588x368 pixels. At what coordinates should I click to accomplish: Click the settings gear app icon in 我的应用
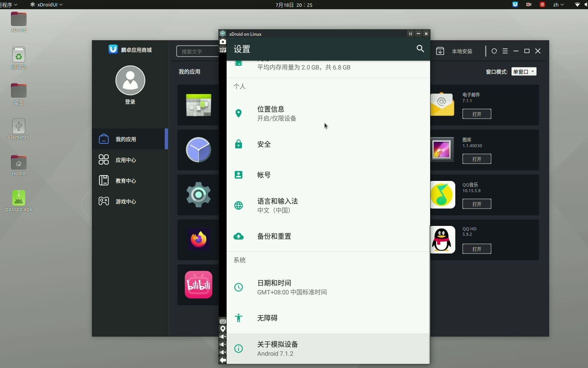[x=198, y=195]
